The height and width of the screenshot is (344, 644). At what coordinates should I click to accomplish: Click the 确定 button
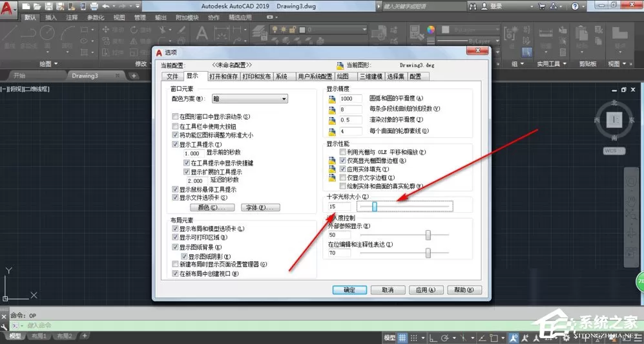[349, 290]
